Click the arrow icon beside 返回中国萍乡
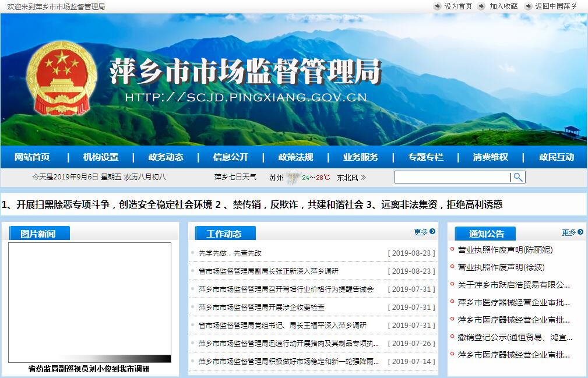Image resolution: width=588 pixels, height=378 pixels. click(x=528, y=6)
